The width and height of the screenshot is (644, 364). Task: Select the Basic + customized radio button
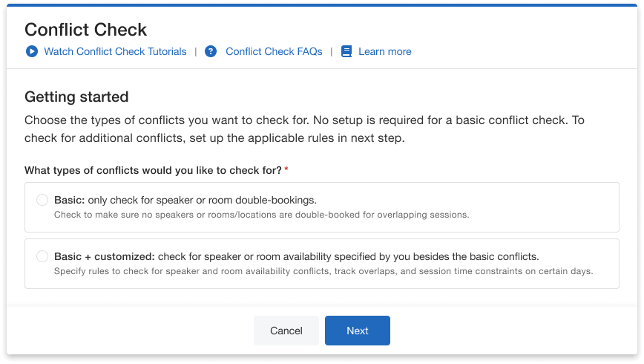pos(42,256)
